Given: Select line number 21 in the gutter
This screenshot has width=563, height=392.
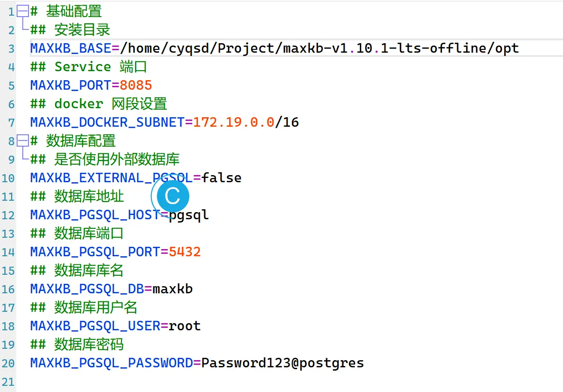Looking at the screenshot, I should (8, 382).
